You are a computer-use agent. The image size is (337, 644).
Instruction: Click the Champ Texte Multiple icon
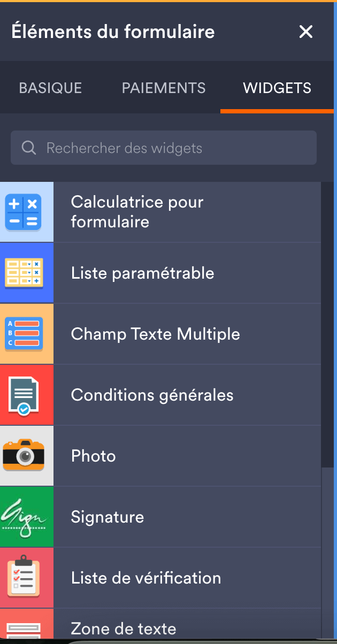[x=24, y=334]
